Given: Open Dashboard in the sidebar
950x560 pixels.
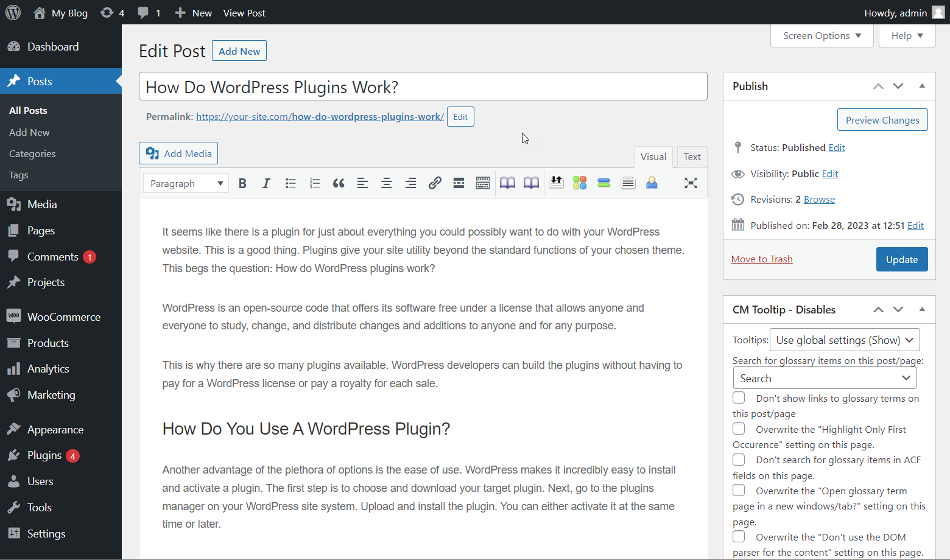Looking at the screenshot, I should pyautogui.click(x=61, y=47).
